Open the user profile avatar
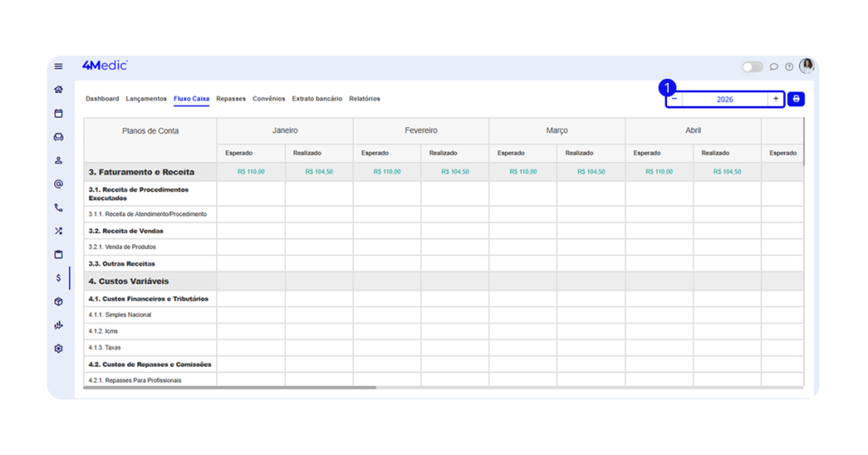868x455 pixels. tap(806, 66)
